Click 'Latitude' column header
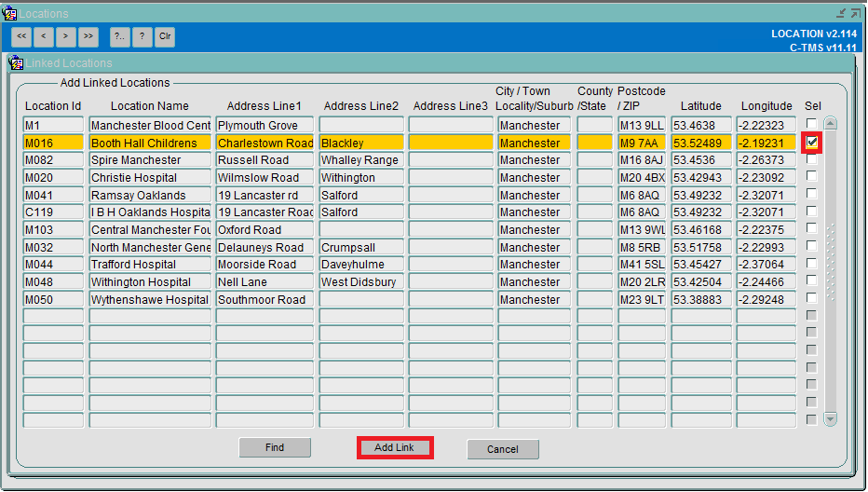Viewport: 868px width, 492px height. point(700,106)
